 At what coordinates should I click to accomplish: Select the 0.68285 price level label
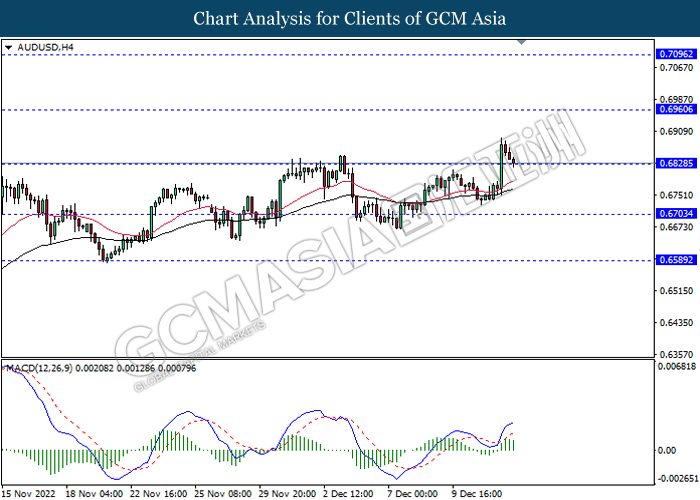point(677,163)
